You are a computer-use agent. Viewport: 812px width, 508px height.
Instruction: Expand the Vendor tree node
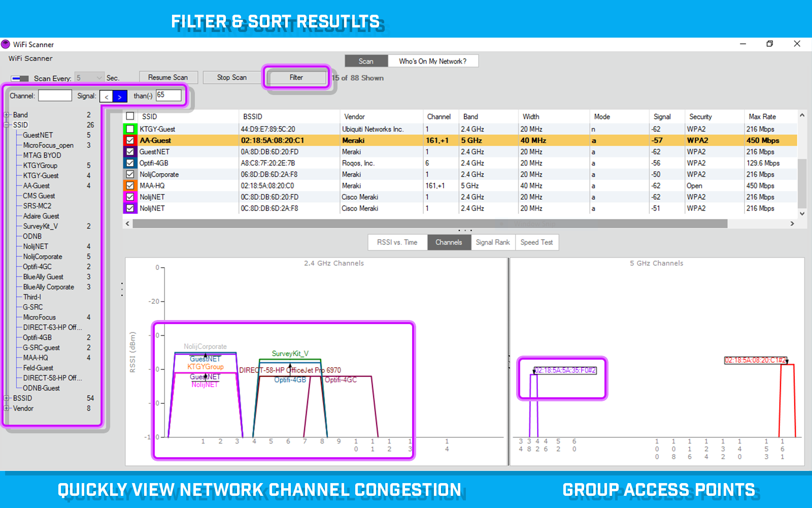point(7,408)
